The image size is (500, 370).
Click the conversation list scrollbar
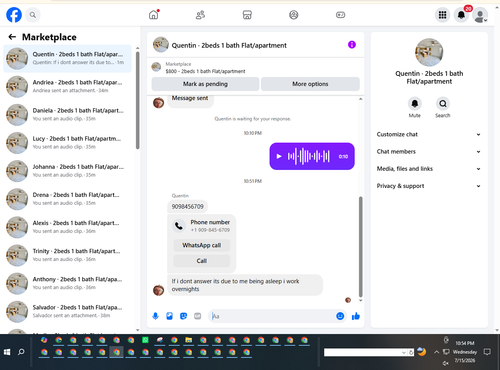pyautogui.click(x=138, y=100)
